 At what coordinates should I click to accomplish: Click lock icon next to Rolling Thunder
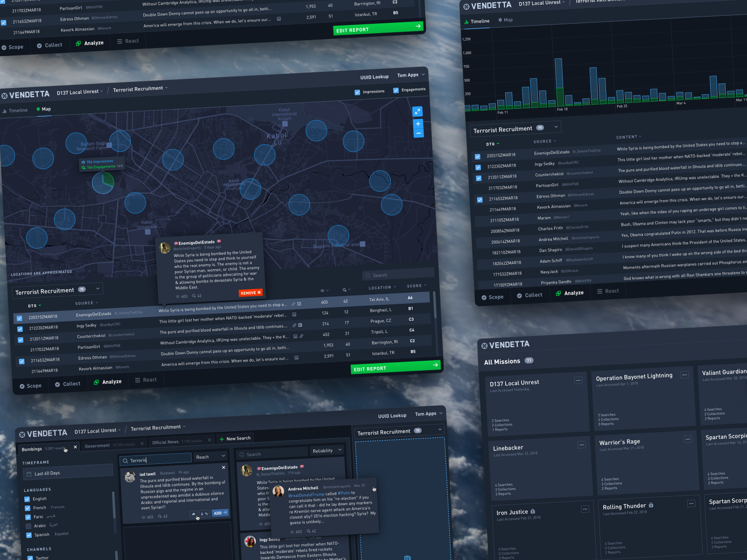pyautogui.click(x=651, y=505)
